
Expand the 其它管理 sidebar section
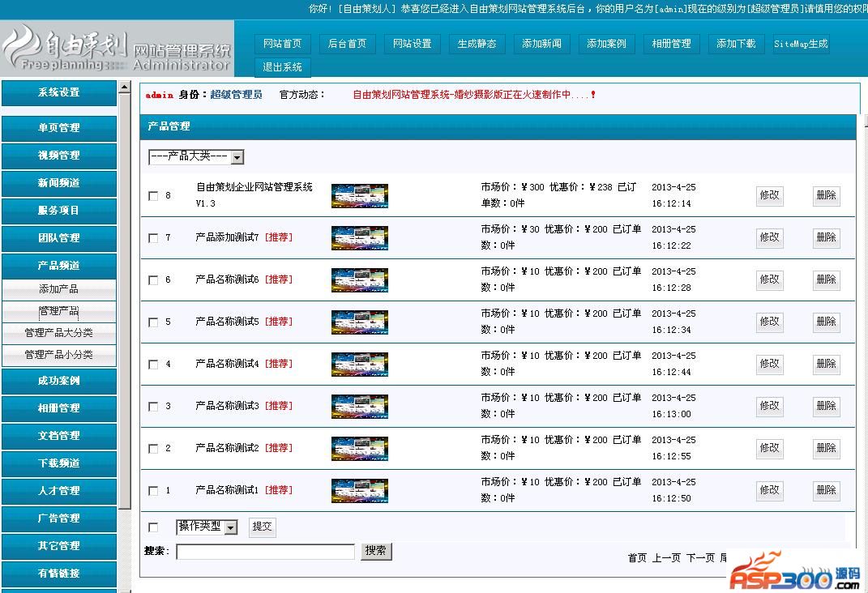tap(58, 547)
